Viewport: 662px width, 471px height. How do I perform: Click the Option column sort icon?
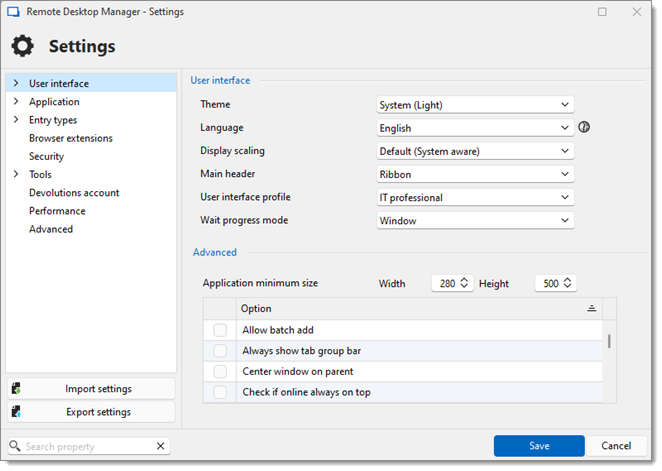click(x=591, y=308)
